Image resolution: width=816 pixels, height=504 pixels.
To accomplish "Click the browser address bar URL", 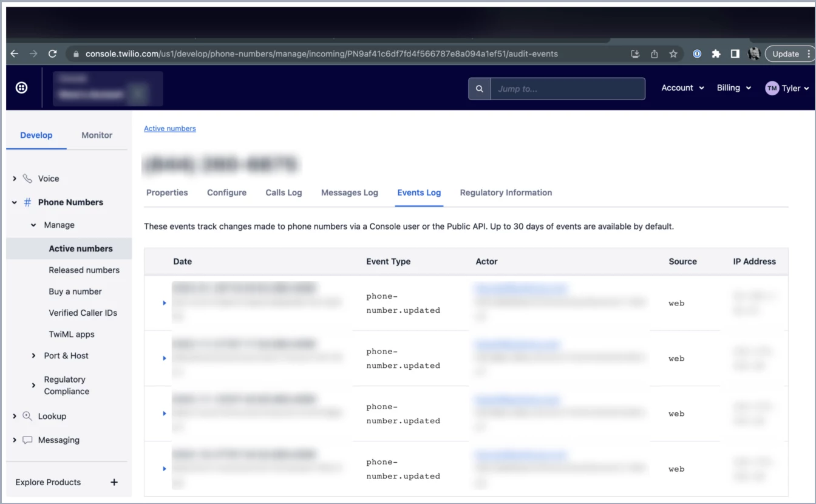I will [321, 54].
